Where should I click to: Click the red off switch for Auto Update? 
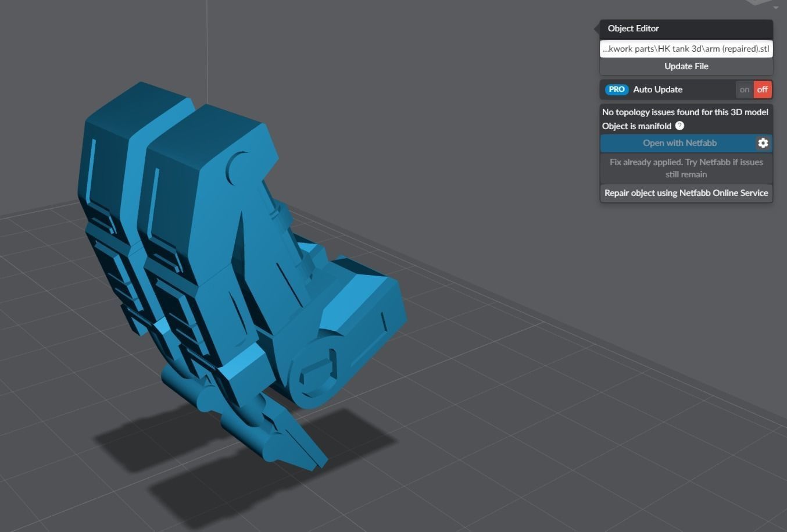[762, 89]
